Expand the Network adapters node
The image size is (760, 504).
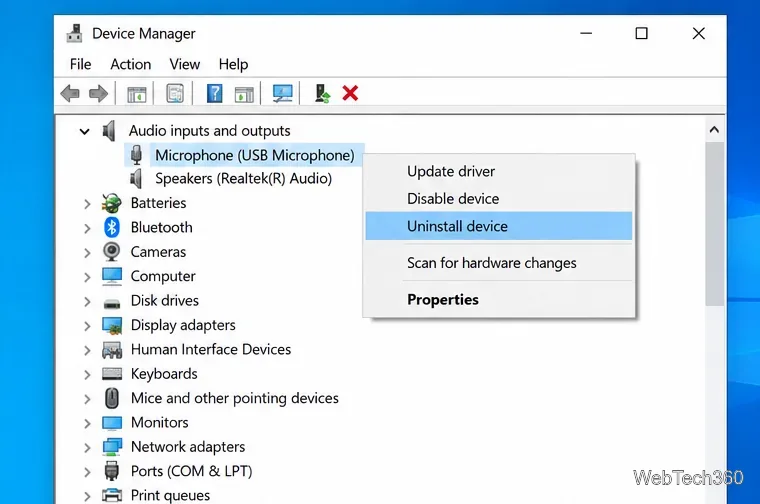(x=87, y=447)
